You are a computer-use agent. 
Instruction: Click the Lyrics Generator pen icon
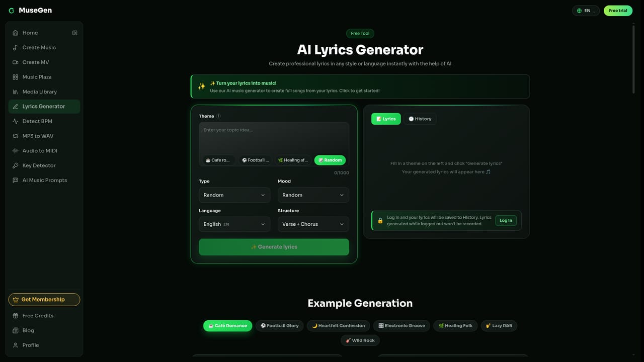tap(15, 107)
